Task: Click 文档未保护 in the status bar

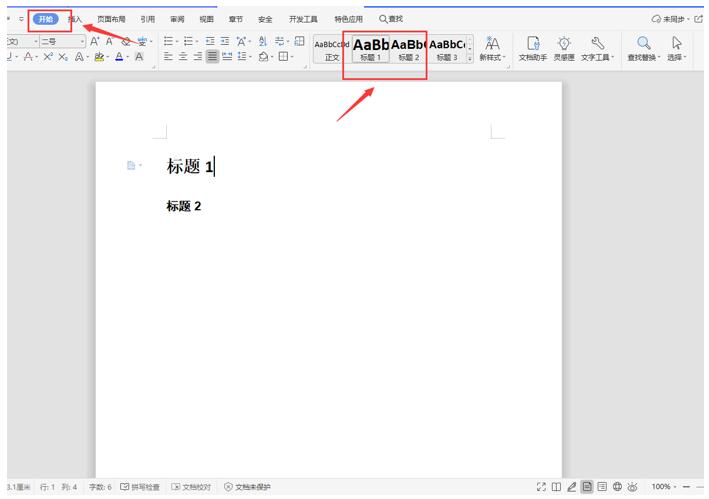Action: [247, 487]
